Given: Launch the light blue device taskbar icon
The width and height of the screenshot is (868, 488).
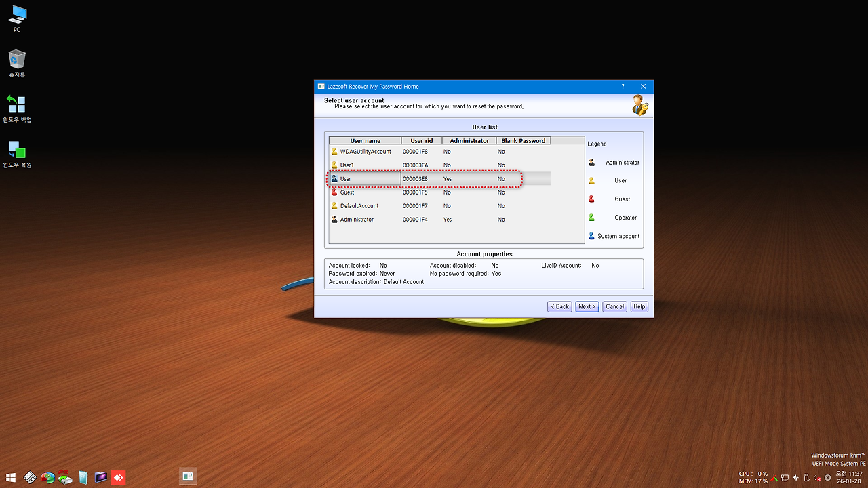Looking at the screenshot, I should pos(83,477).
